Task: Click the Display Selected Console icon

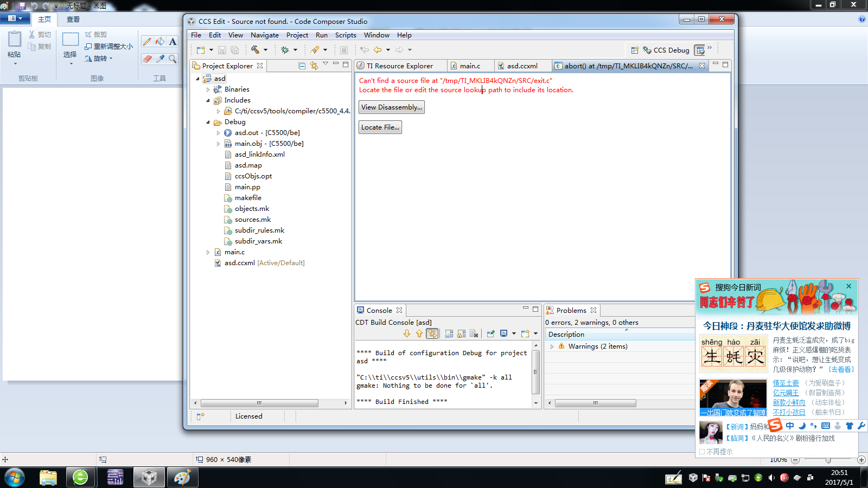Action: pos(504,333)
